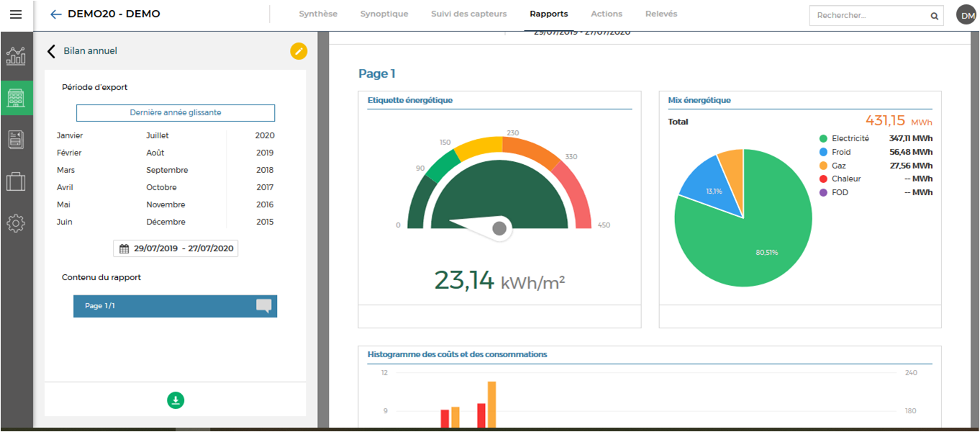This screenshot has width=980, height=432.
Task: Open the hamburger main menu
Action: click(x=16, y=14)
